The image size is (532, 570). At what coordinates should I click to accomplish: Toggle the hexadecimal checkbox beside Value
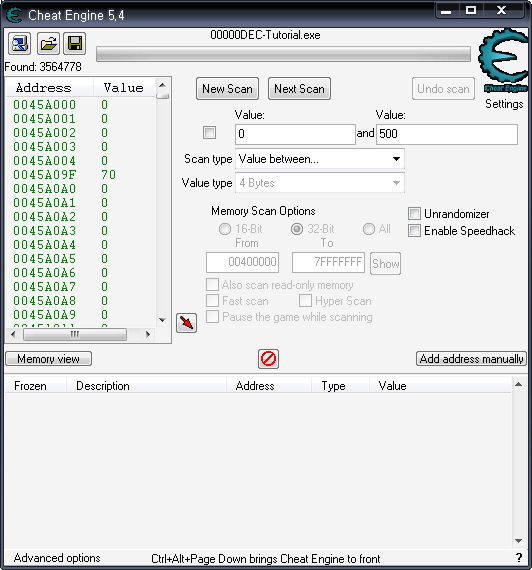click(x=209, y=132)
